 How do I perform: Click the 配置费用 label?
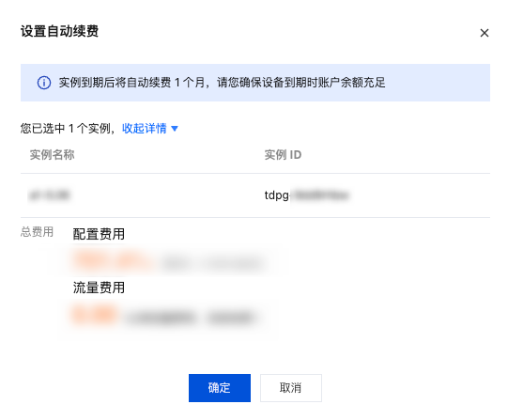click(x=99, y=234)
